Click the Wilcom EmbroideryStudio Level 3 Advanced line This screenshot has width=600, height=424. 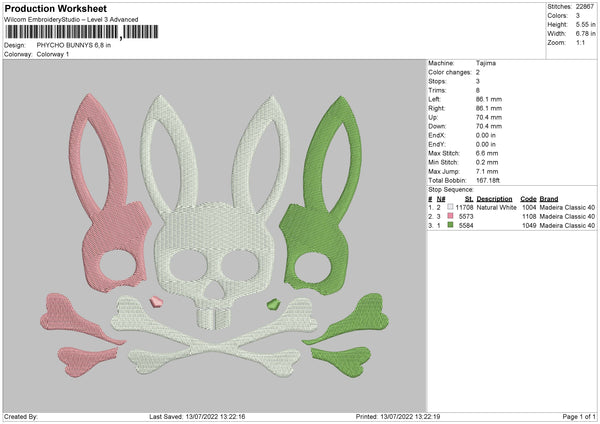71,20
